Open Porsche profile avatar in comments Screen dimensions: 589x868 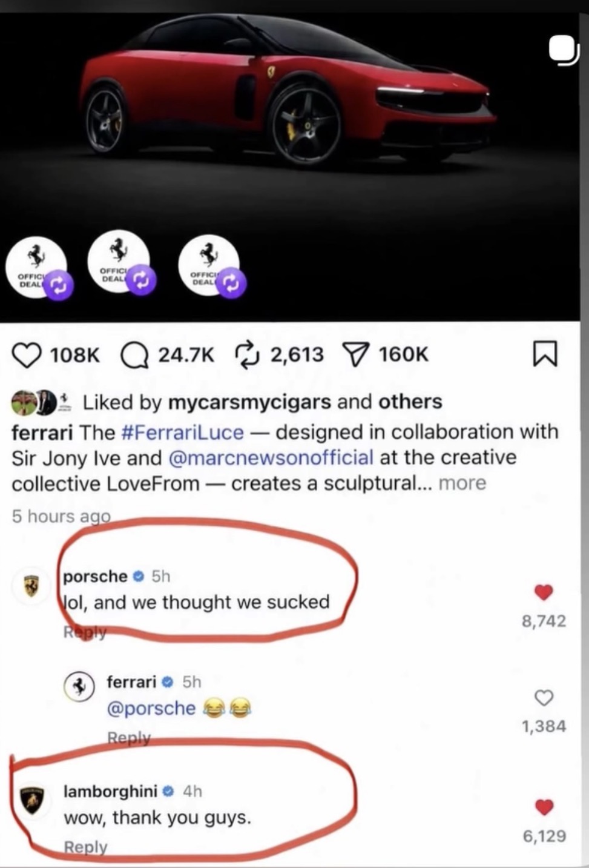(x=31, y=587)
